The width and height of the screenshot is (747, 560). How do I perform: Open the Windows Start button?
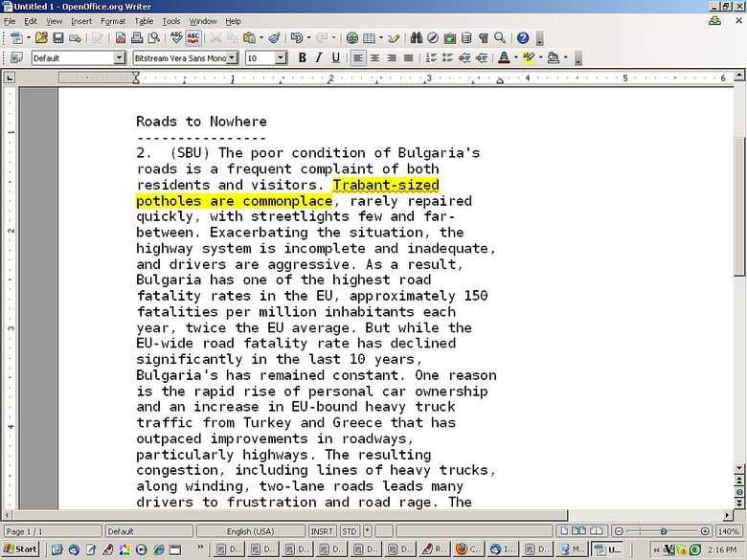point(20,549)
